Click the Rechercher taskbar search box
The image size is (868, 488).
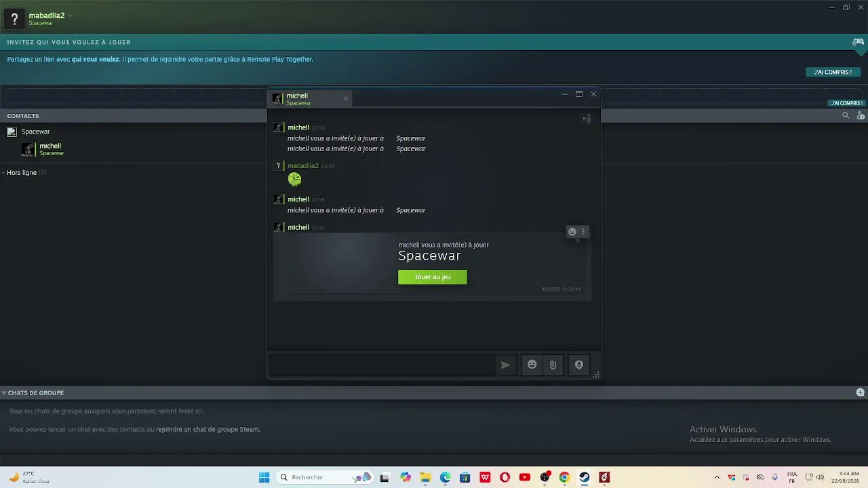[x=325, y=477]
